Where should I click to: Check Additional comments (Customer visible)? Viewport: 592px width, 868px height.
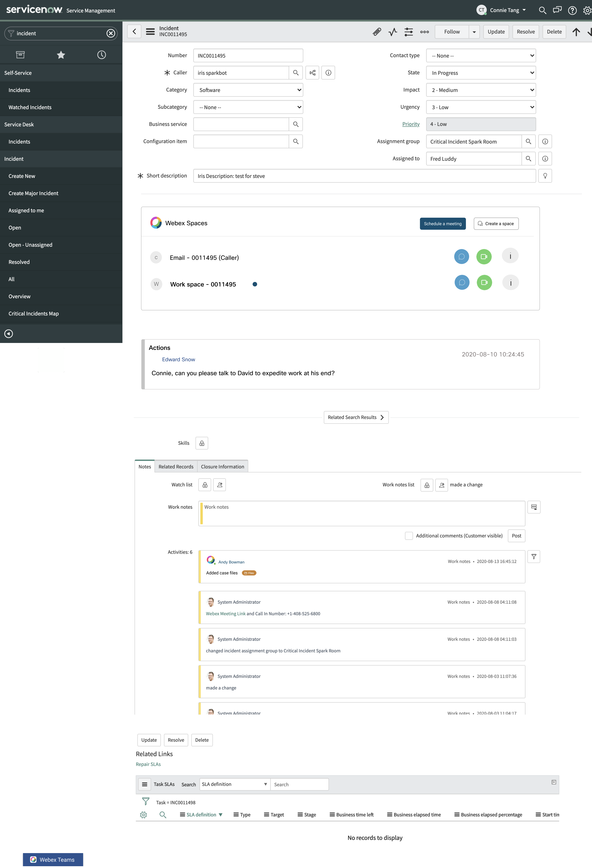coord(409,536)
